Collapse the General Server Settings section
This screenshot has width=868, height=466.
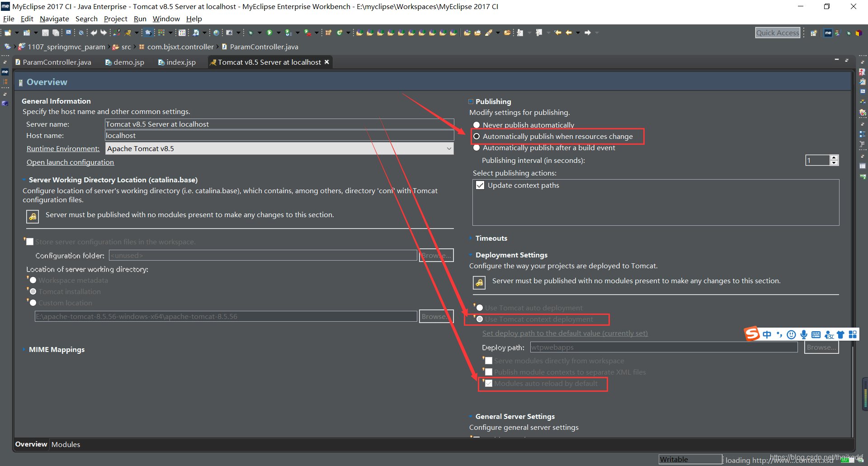pos(471,417)
